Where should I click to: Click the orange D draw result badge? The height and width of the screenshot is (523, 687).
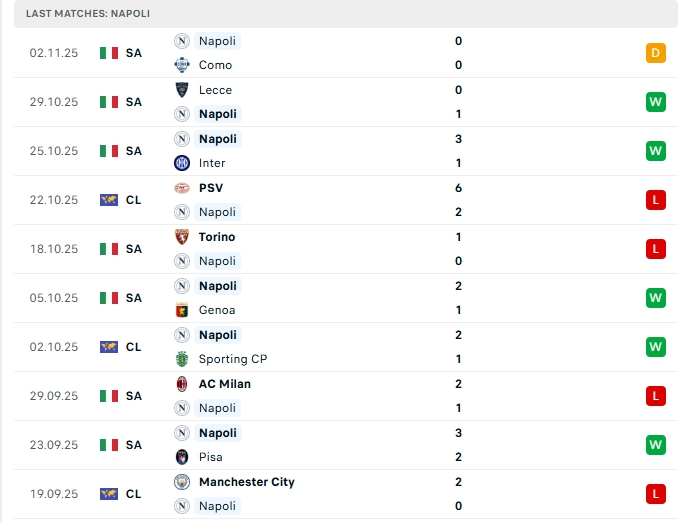[x=656, y=53]
